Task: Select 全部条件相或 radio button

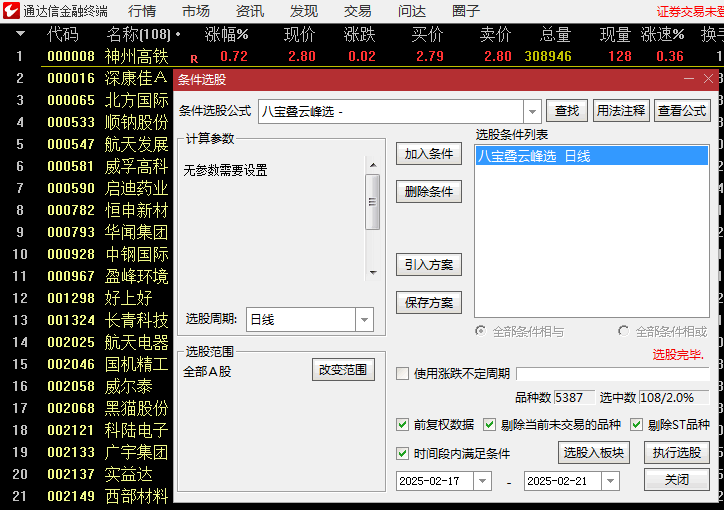Action: pos(624,331)
